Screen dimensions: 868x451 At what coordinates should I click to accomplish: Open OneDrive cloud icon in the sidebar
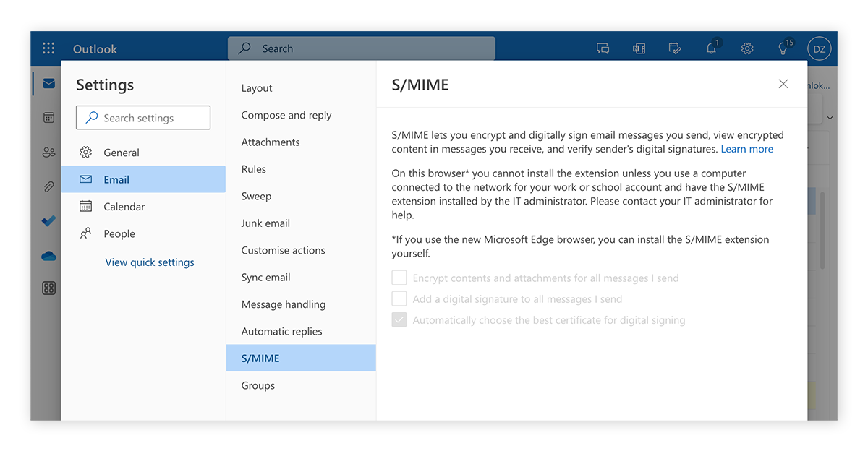[x=48, y=256]
